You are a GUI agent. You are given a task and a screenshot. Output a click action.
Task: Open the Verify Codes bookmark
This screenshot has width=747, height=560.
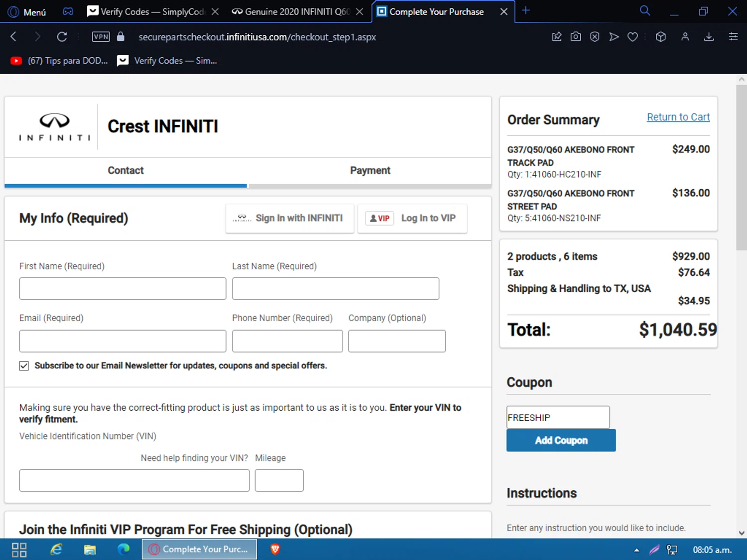(x=167, y=61)
